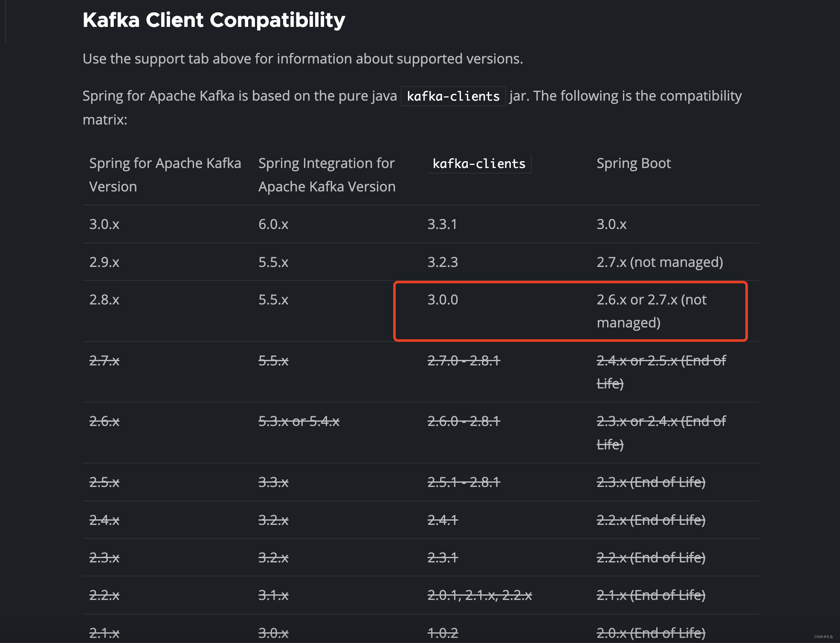The height and width of the screenshot is (643, 840).
Task: Click struck-through '5.3.x or 5.4.x' cell
Action: click(298, 421)
